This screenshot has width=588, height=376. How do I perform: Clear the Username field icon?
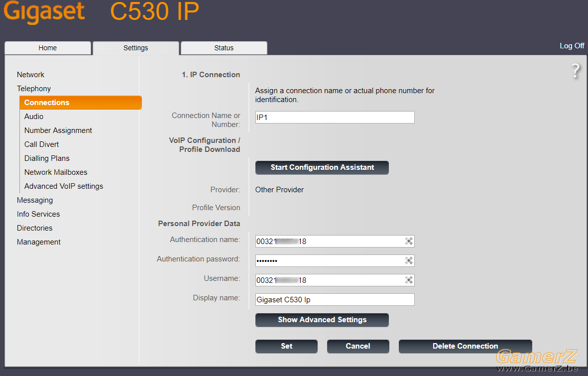pos(409,280)
